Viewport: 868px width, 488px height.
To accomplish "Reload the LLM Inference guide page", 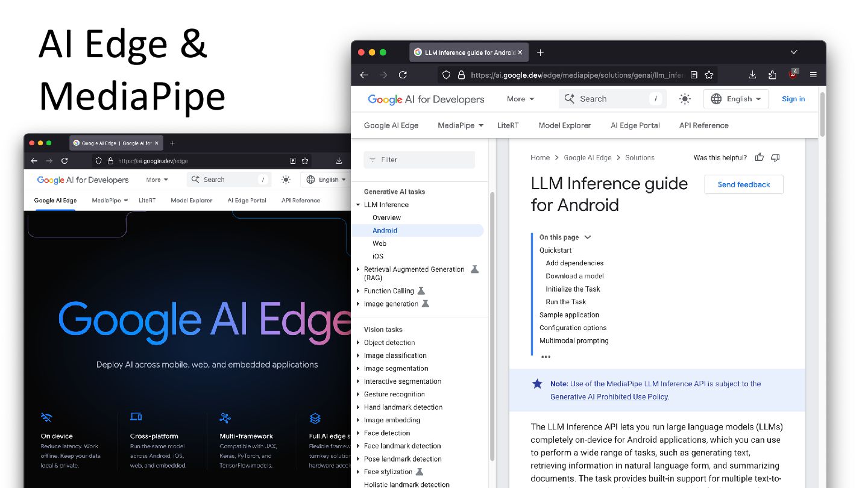I will tap(403, 75).
